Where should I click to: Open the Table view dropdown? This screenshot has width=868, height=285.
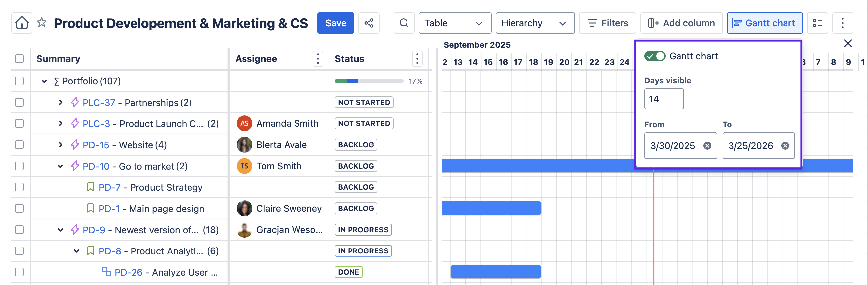[x=455, y=23]
